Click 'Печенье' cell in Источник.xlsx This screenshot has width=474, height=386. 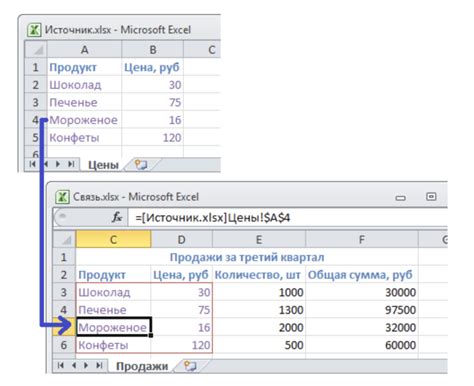point(84,102)
